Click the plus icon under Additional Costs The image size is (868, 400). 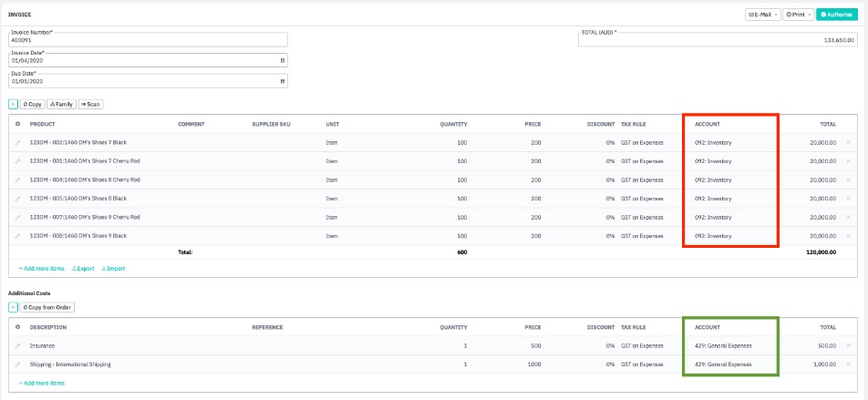point(14,307)
